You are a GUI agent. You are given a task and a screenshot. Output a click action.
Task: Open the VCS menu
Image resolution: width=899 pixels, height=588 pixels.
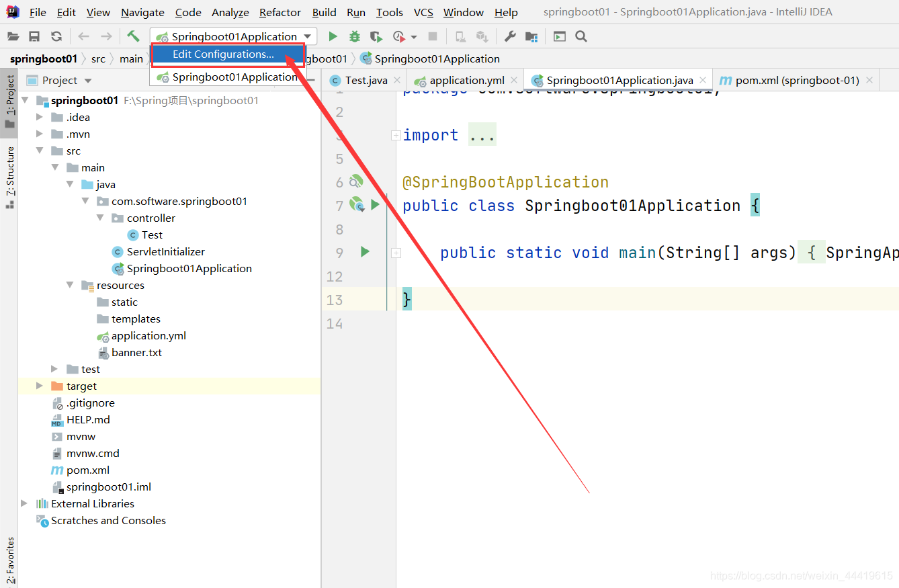[423, 12]
